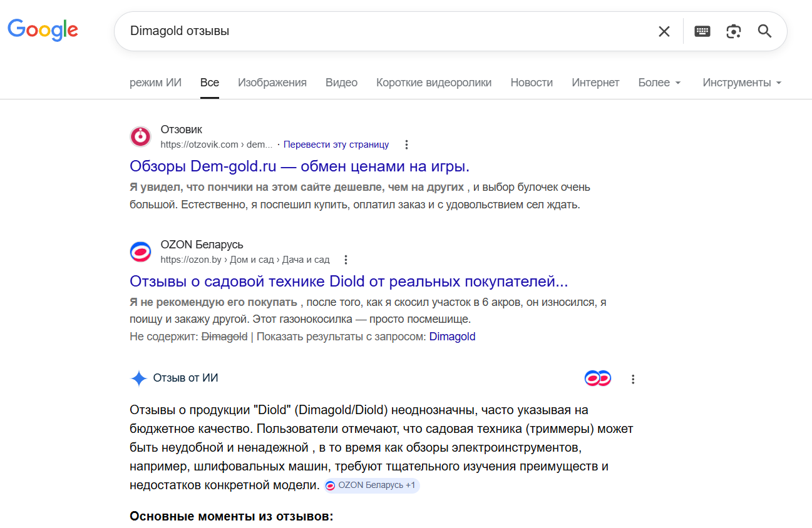Open the on-screen keyboard icon
This screenshot has width=812, height=528.
[x=702, y=31]
